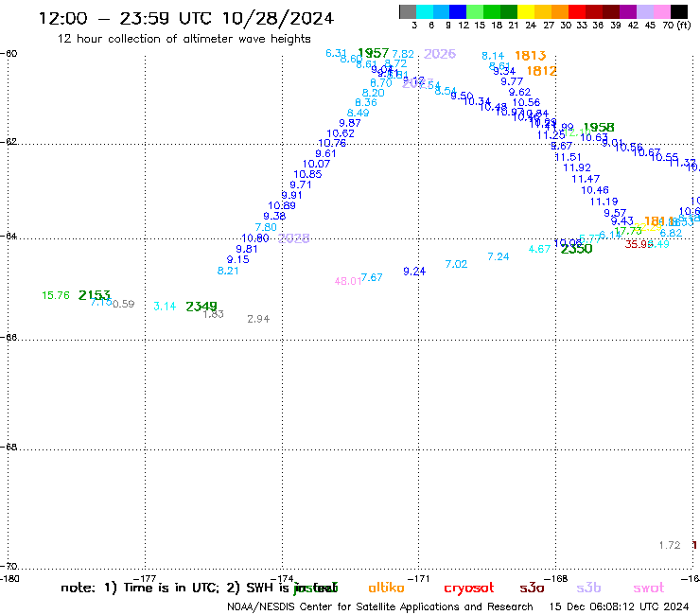This screenshot has width=700, height=615.
Task: Click the green pass time label 2153
Action: (95, 295)
